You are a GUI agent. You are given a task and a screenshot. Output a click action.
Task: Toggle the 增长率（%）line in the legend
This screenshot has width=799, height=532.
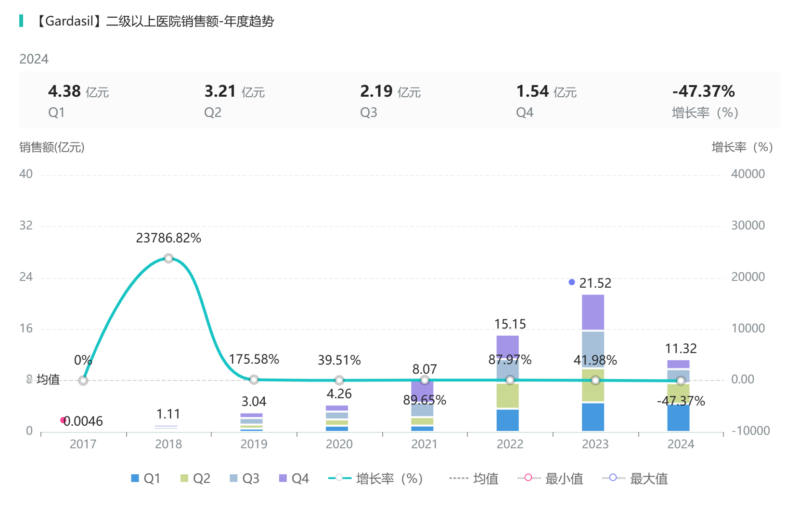375,479
